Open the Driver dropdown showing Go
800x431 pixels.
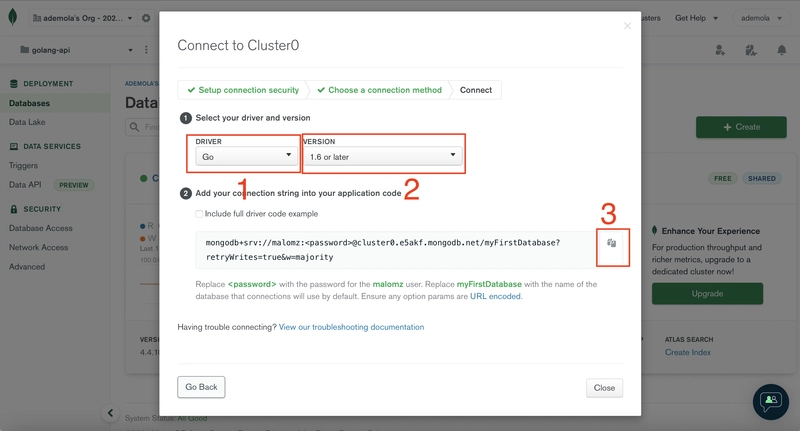[245, 157]
